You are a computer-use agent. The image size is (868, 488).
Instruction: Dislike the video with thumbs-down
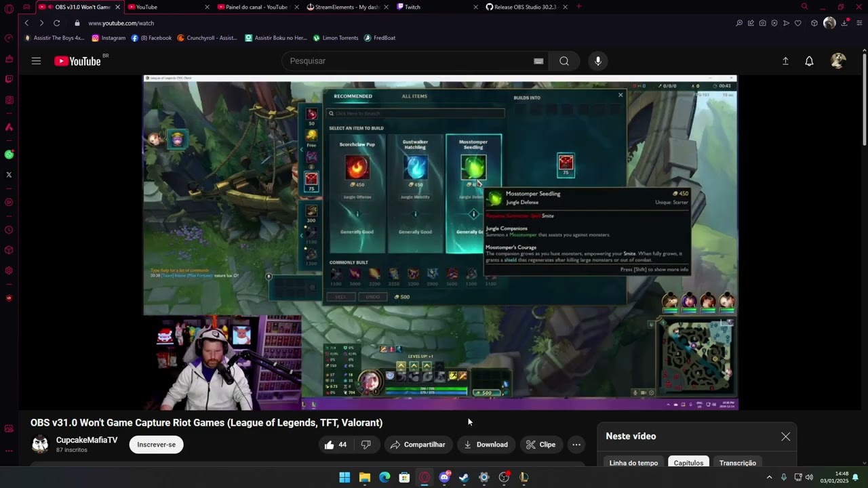366,445
